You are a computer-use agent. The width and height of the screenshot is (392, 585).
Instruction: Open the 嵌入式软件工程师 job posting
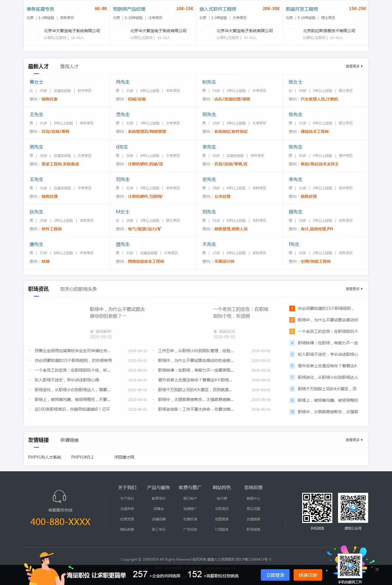(x=218, y=9)
